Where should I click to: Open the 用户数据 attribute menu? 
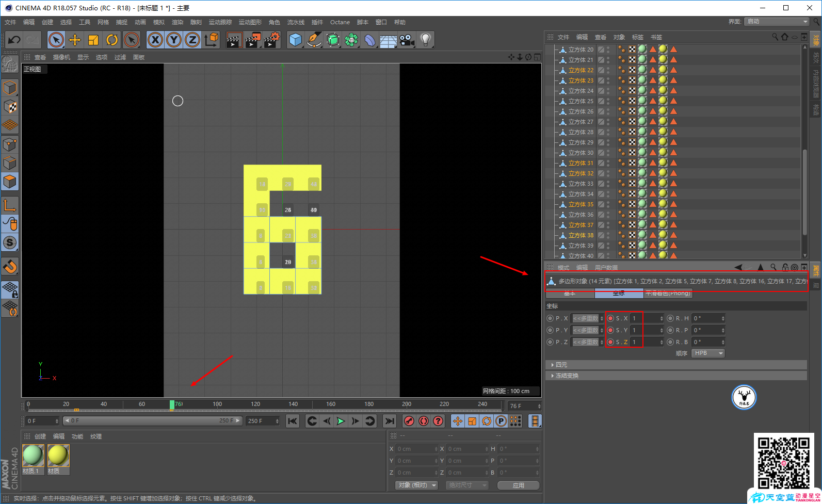606,268
